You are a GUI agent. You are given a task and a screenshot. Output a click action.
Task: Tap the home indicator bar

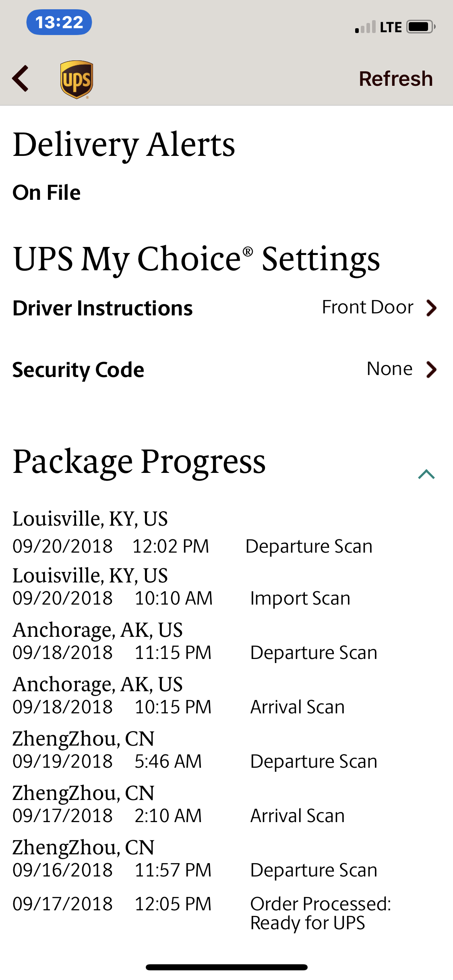(x=227, y=967)
